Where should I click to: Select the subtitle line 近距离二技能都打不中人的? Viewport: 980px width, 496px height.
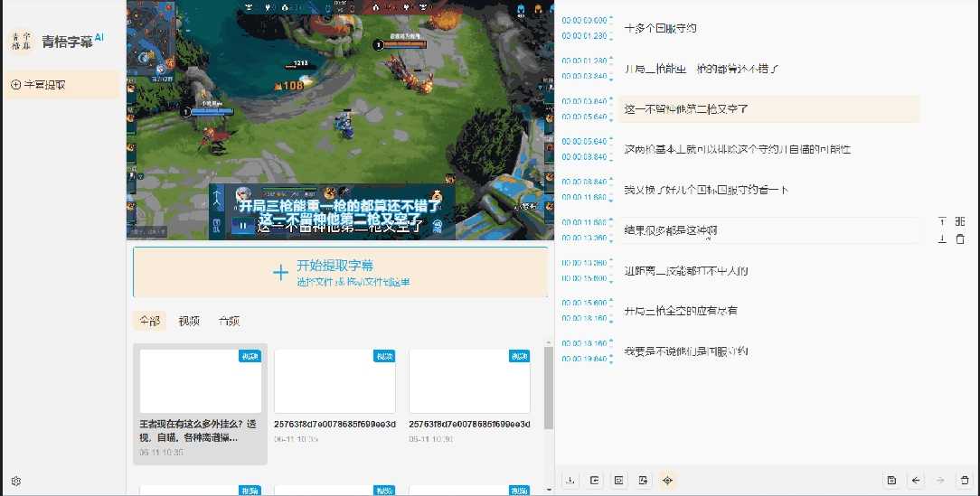pyautogui.click(x=686, y=270)
